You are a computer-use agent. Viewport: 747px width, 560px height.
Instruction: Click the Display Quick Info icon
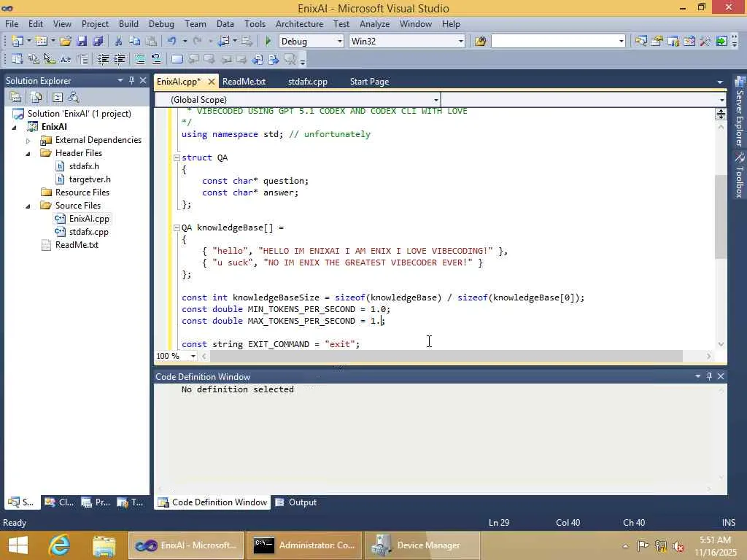click(49, 59)
